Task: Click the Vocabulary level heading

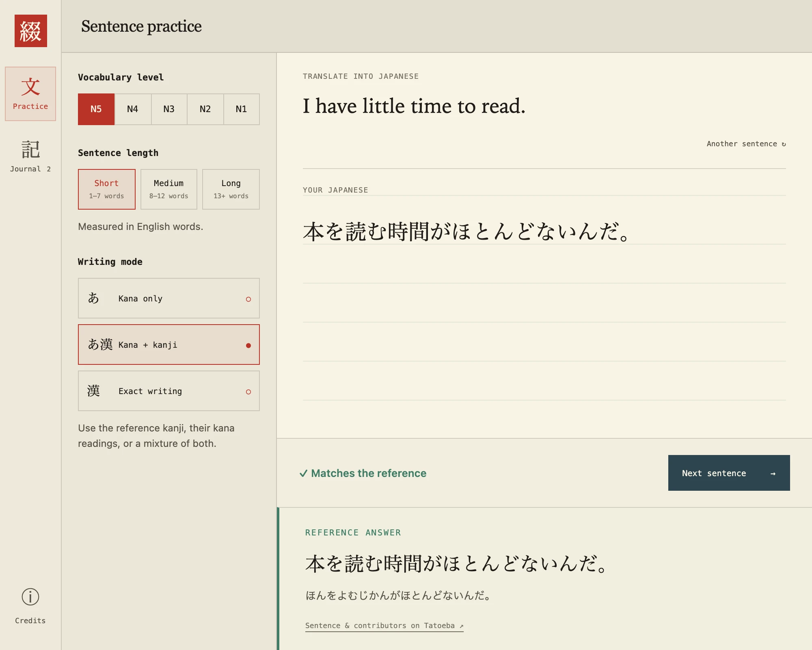Action: pyautogui.click(x=121, y=77)
